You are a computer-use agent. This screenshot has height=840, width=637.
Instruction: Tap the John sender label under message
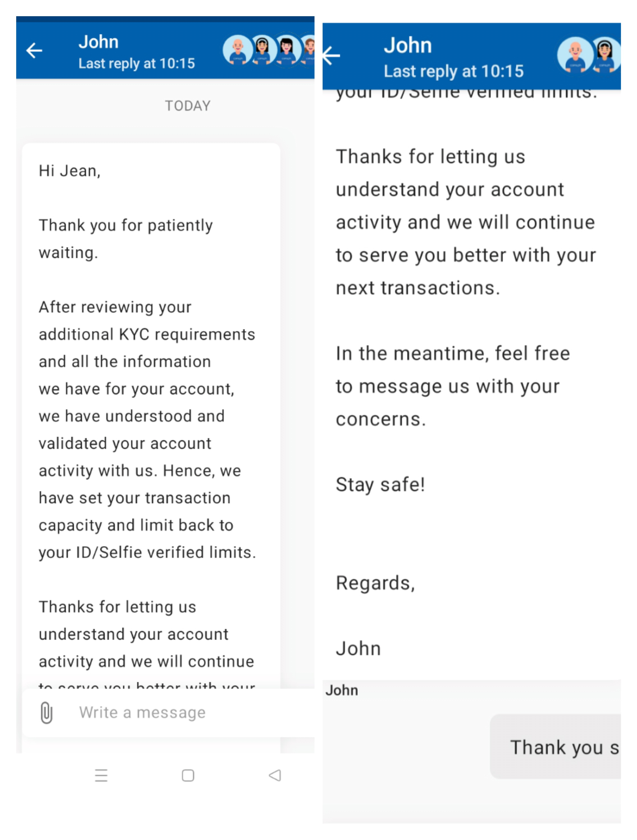click(x=342, y=691)
